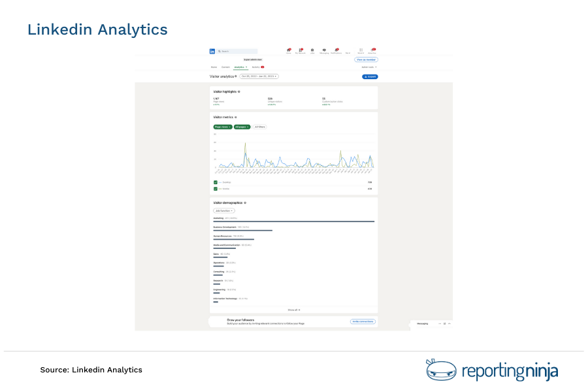Uncheck the Mobile metric checkbox

216,188
